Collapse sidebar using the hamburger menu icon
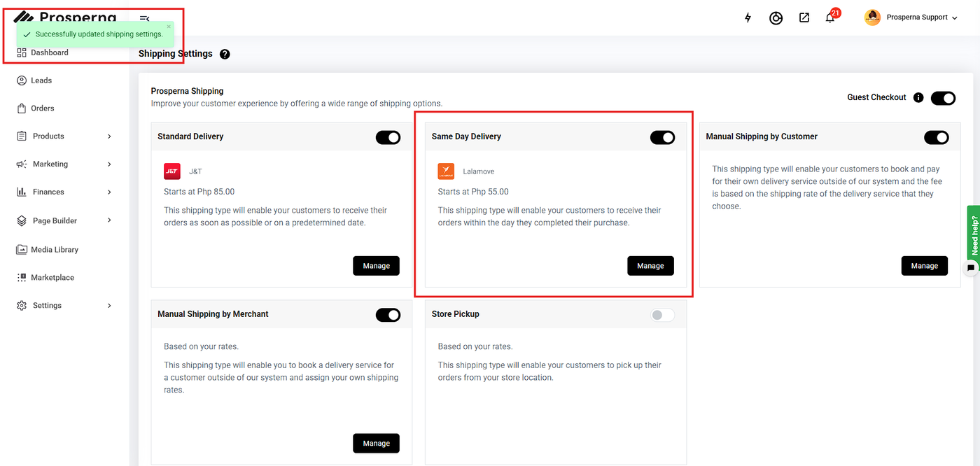 [x=144, y=19]
